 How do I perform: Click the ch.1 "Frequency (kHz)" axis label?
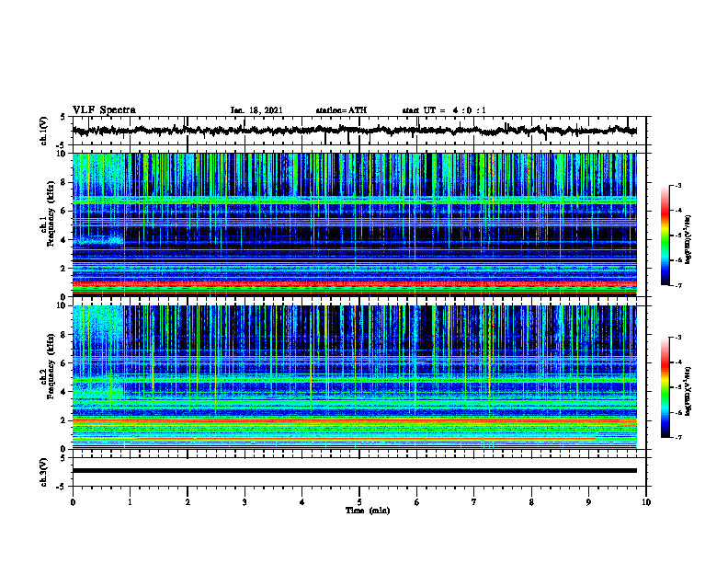click(x=51, y=213)
